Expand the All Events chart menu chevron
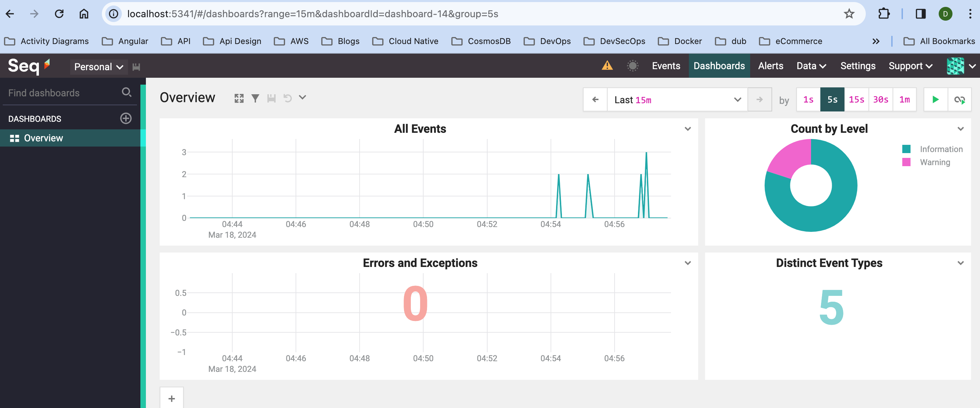980x408 pixels. [688, 129]
